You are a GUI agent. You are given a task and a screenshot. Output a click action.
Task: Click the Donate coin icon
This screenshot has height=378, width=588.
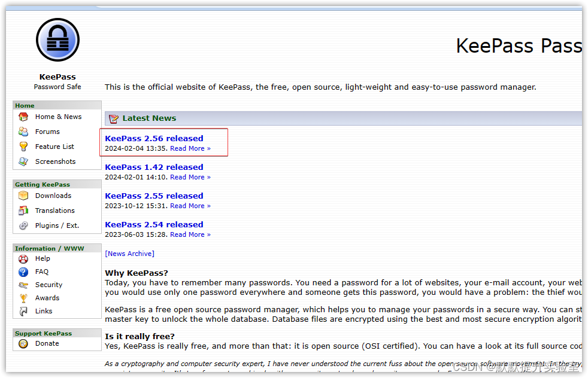[x=23, y=343]
